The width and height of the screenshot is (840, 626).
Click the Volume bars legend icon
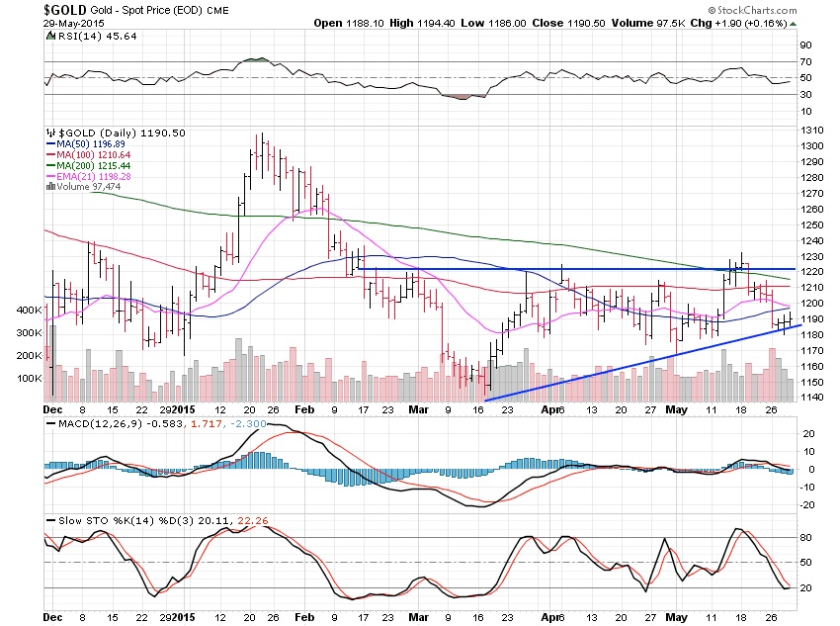(50, 187)
